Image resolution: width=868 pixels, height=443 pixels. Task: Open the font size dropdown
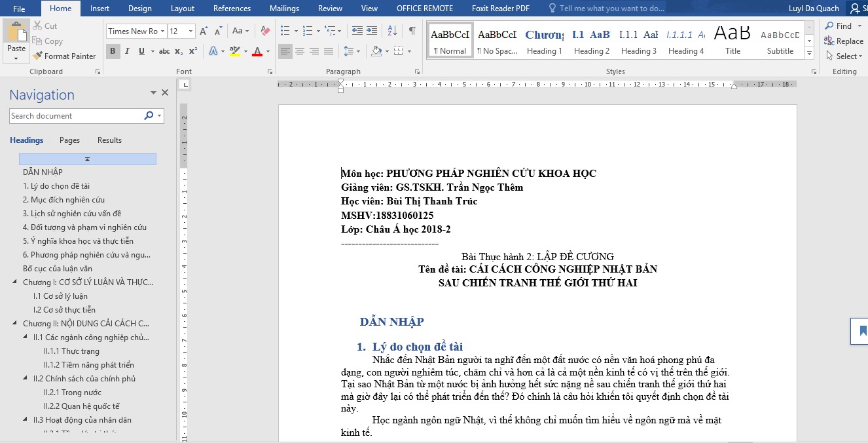(191, 31)
